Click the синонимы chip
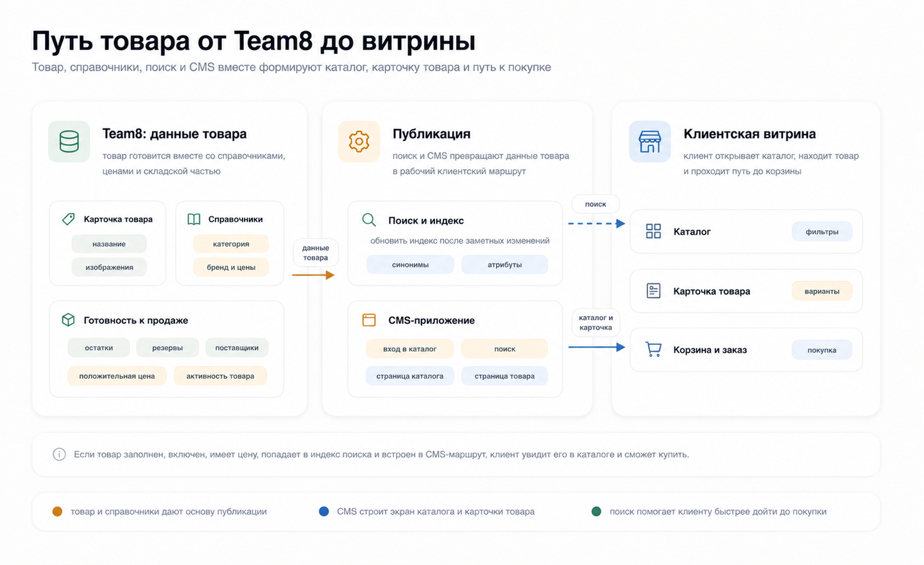The height and width of the screenshot is (565, 924). pos(410,264)
